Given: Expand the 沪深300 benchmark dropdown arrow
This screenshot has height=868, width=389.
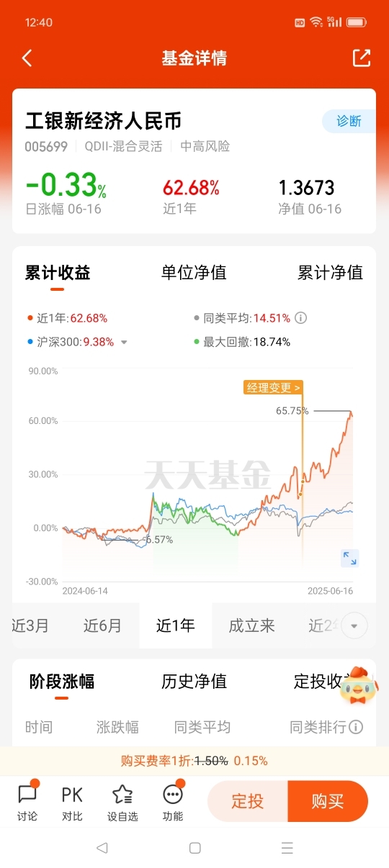Looking at the screenshot, I should click(x=124, y=343).
